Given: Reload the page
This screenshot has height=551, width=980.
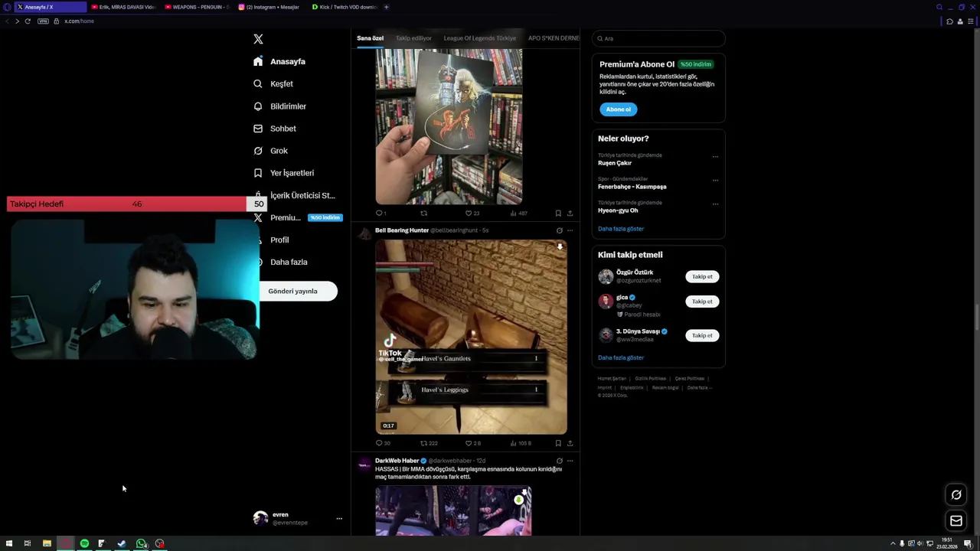Looking at the screenshot, I should (28, 21).
